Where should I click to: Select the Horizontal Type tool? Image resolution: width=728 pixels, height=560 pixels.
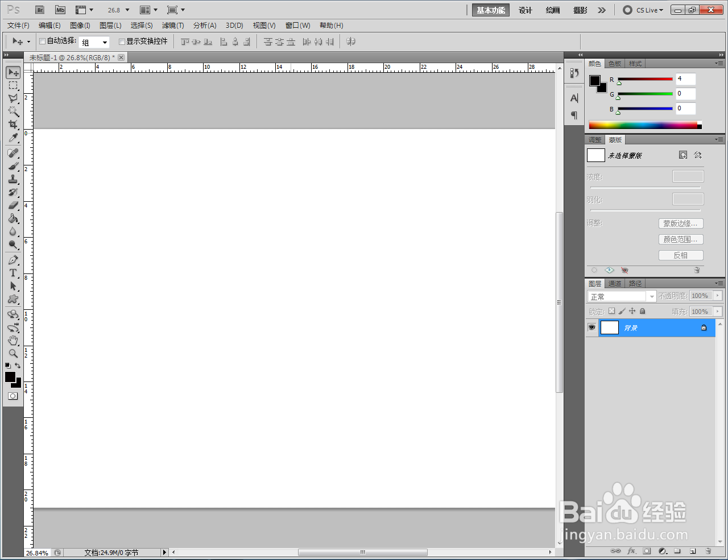coord(13,273)
